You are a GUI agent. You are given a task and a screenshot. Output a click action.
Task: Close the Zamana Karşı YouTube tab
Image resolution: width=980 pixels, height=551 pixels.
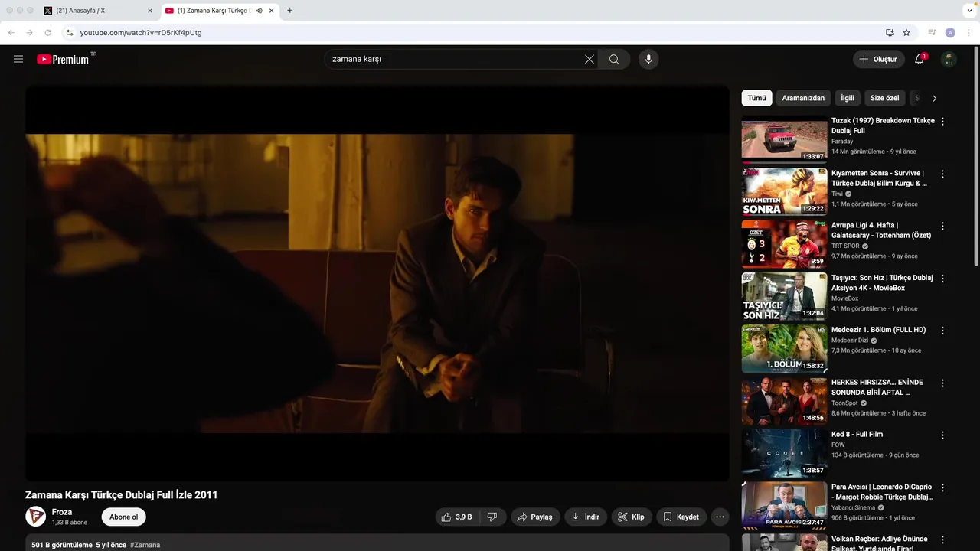[x=271, y=11]
